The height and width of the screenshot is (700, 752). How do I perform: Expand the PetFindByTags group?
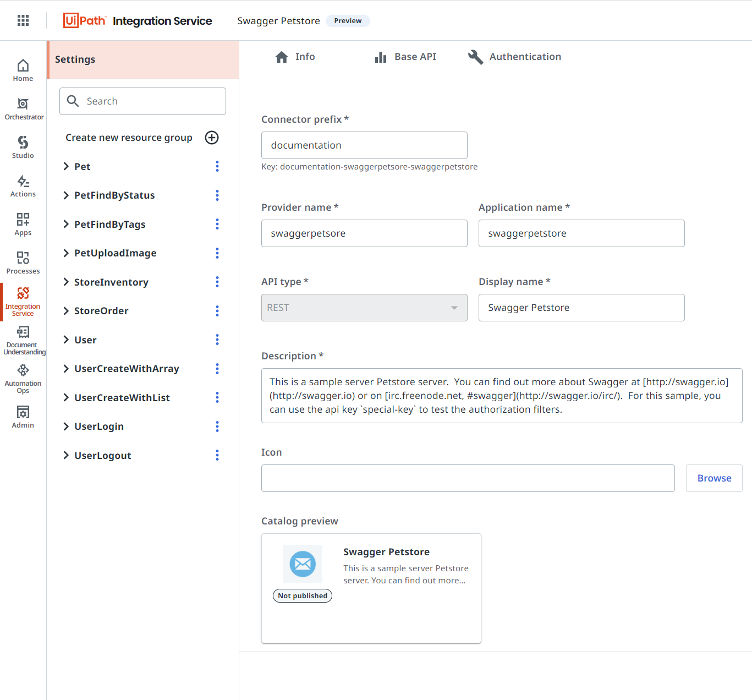point(66,224)
